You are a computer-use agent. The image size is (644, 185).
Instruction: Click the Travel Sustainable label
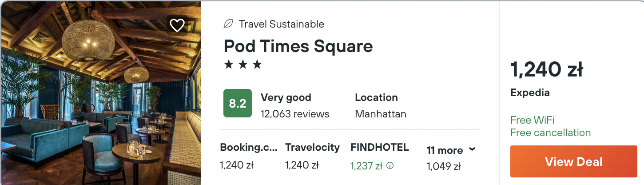(x=282, y=24)
